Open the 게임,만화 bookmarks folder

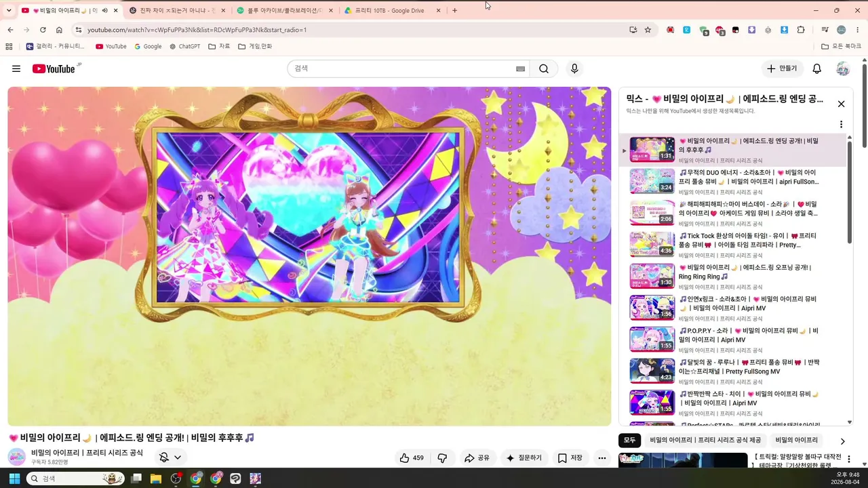point(255,47)
